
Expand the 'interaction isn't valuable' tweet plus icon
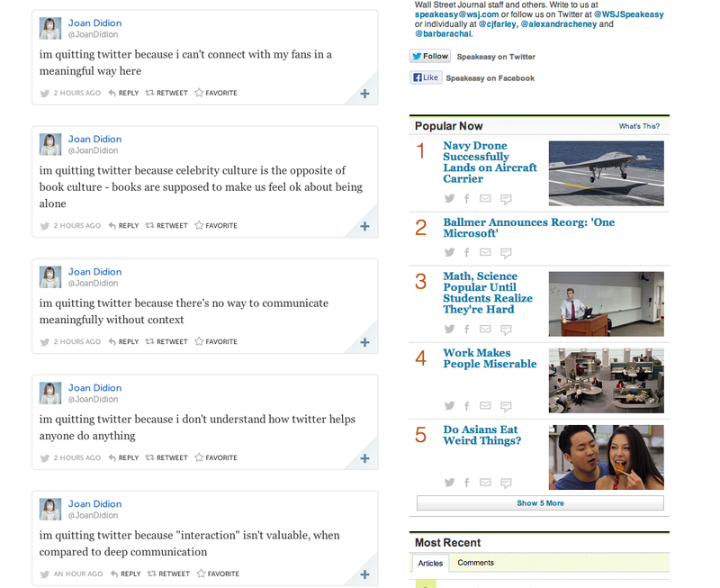click(x=364, y=574)
